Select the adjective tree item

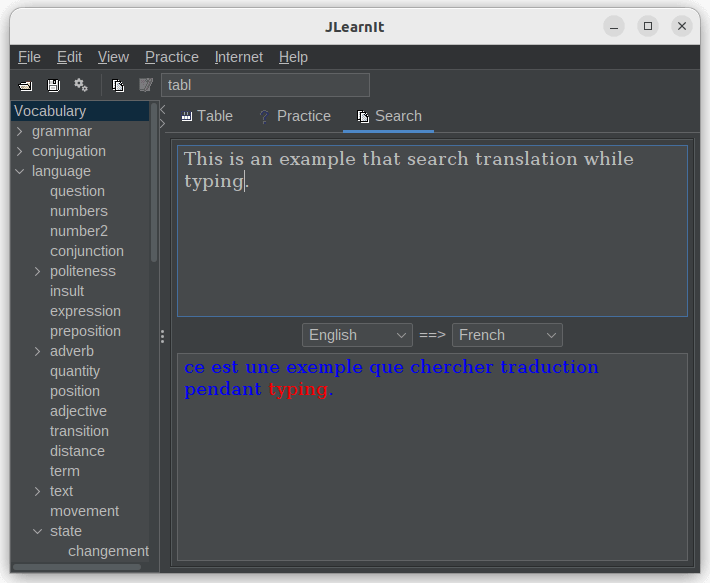78,411
